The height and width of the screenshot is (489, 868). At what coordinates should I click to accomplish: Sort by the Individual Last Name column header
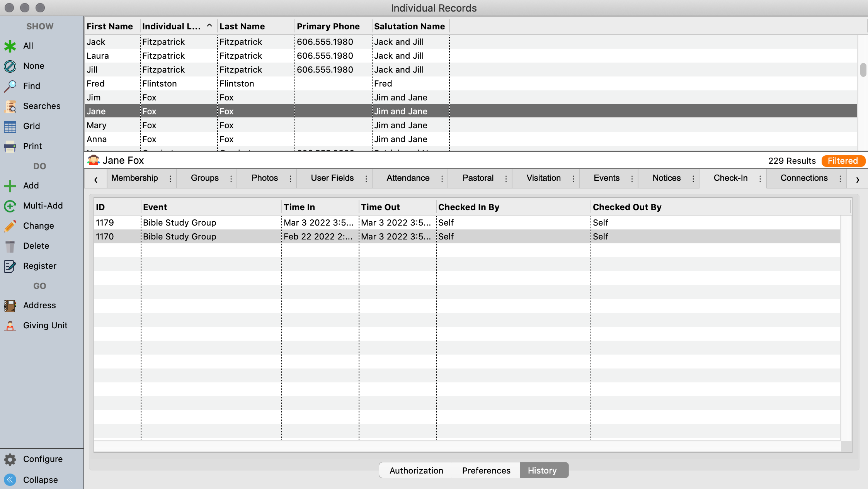[172, 26]
